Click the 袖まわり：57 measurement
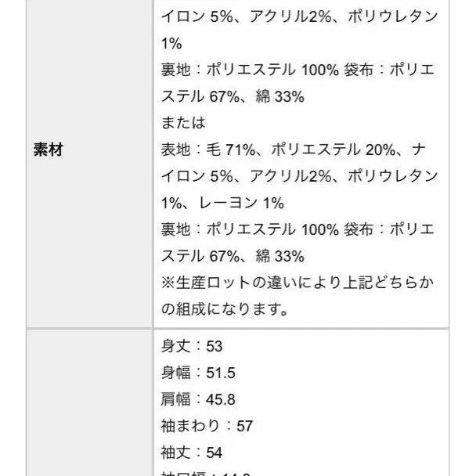Image resolution: width=476 pixels, height=476 pixels. [207, 426]
